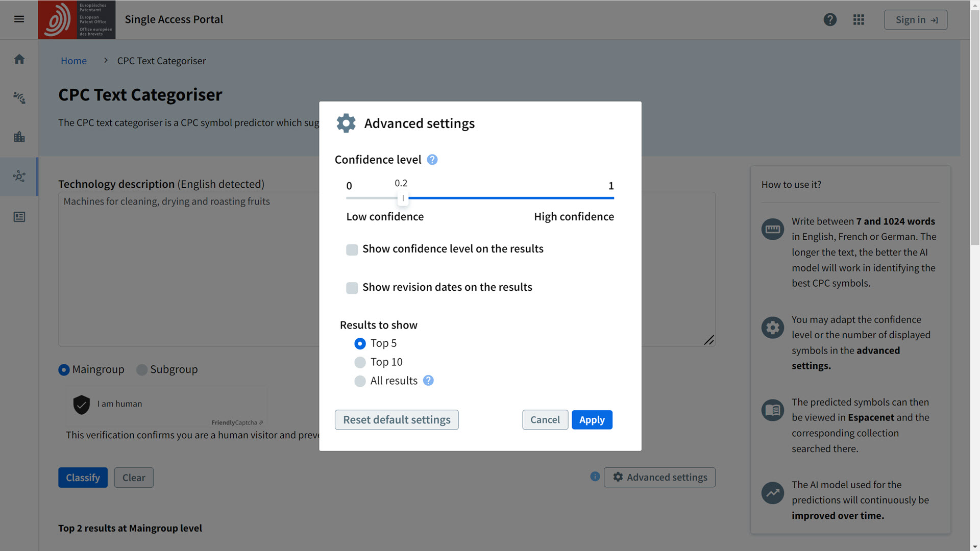
Task: Open the hamburger menu in the top-left corner
Action: pos(19,19)
